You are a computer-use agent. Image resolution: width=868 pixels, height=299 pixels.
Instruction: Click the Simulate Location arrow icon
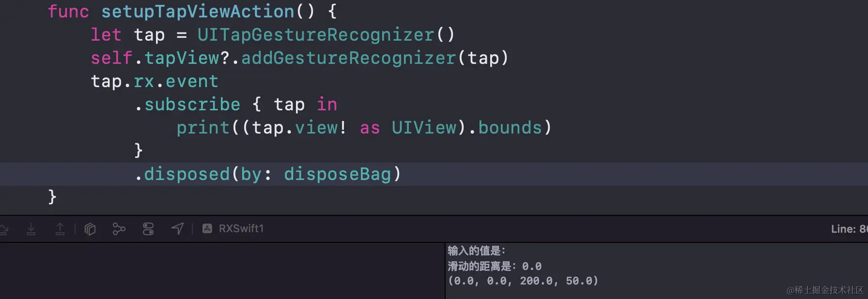[177, 229]
